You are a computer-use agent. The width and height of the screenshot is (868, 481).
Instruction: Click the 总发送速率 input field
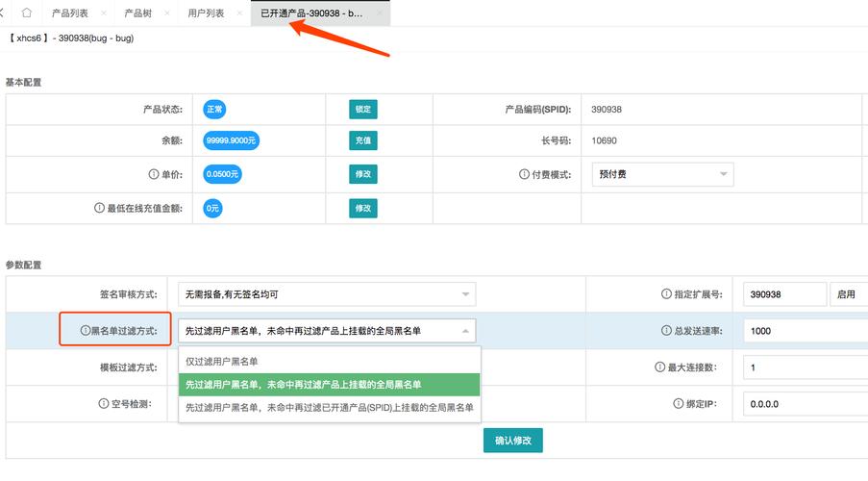pos(806,331)
